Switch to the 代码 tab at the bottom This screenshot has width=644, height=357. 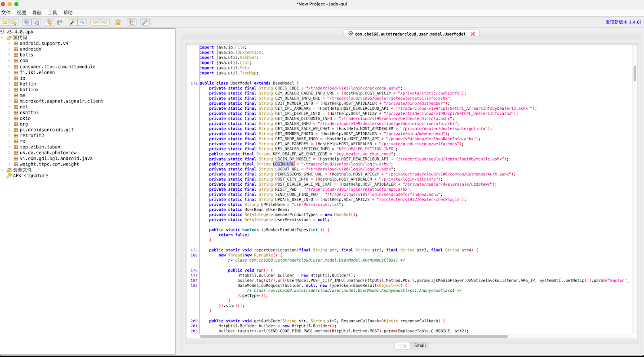pyautogui.click(x=403, y=346)
